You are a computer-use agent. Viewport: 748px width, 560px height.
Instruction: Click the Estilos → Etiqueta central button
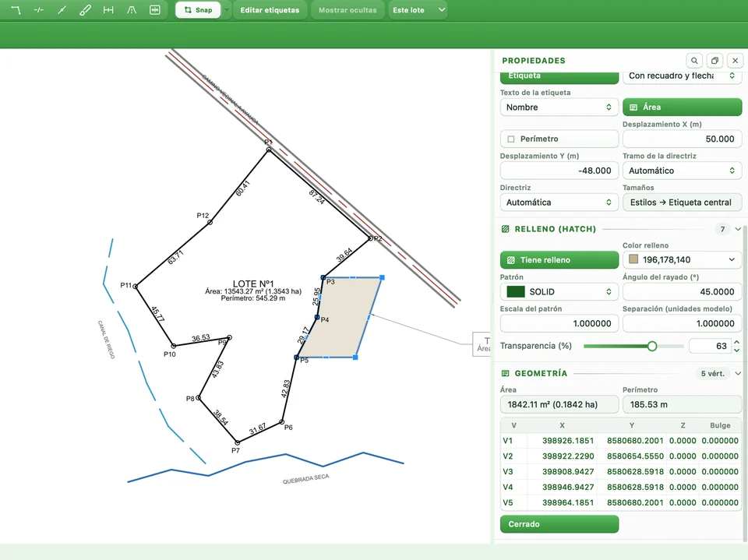tap(683, 203)
